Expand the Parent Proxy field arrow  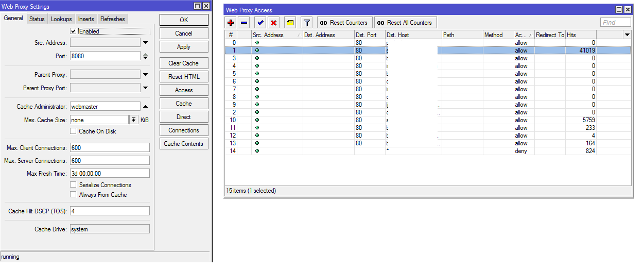(x=145, y=75)
